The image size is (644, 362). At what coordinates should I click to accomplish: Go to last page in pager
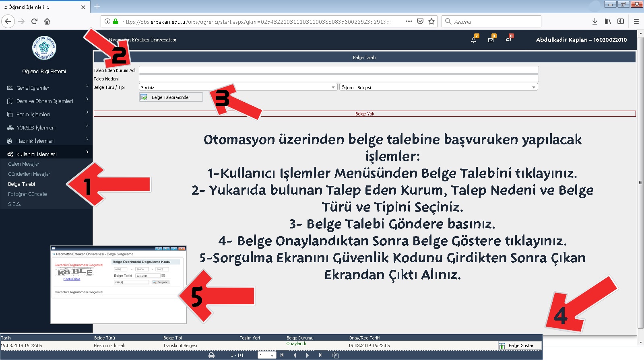click(320, 355)
